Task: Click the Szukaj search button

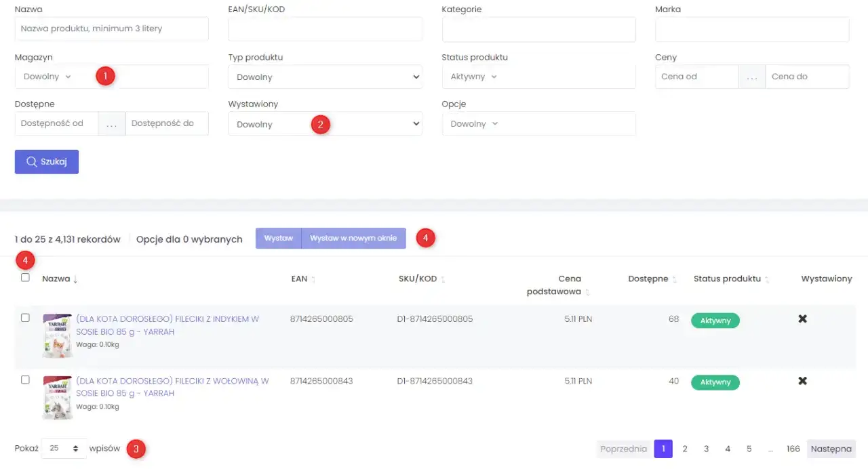Action: click(x=47, y=162)
